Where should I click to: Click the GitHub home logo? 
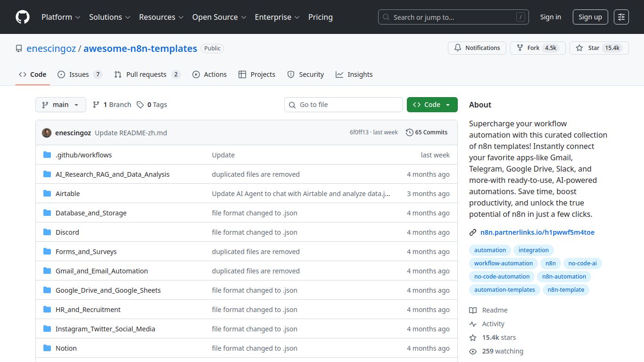pyautogui.click(x=22, y=17)
